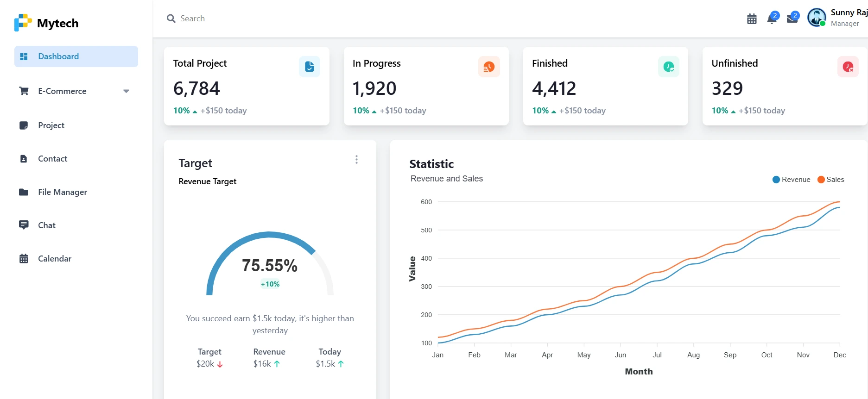Click the Mytech logo
The width and height of the screenshot is (868, 399).
(46, 23)
